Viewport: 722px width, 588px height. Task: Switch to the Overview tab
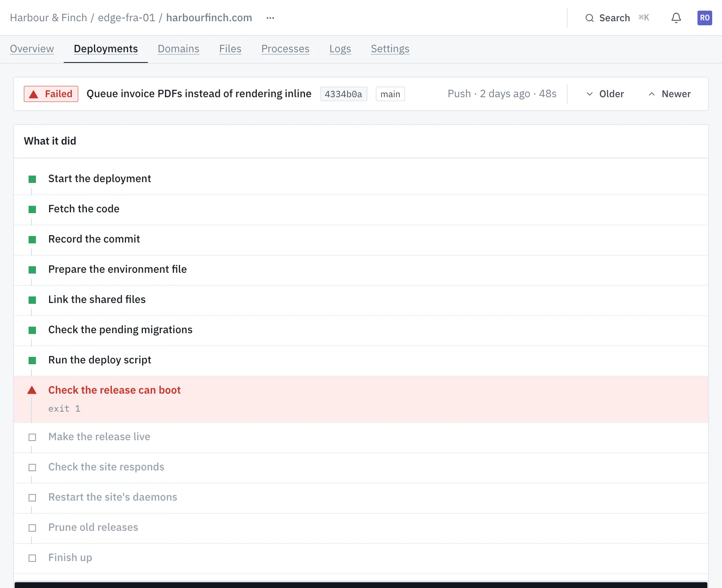[32, 49]
